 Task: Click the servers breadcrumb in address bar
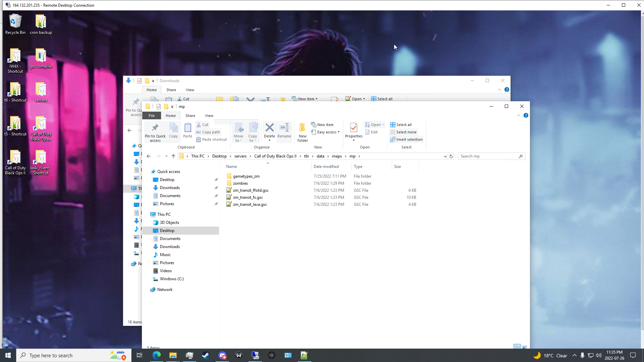tap(240, 156)
